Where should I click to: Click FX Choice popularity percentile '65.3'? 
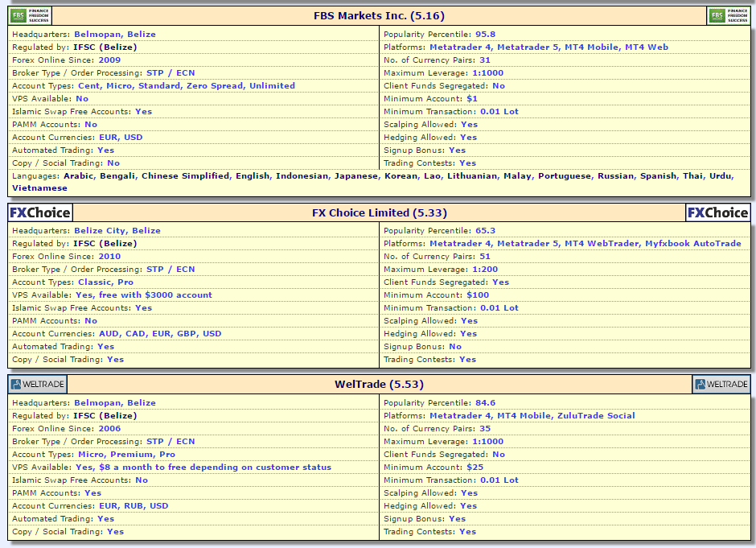coord(486,231)
